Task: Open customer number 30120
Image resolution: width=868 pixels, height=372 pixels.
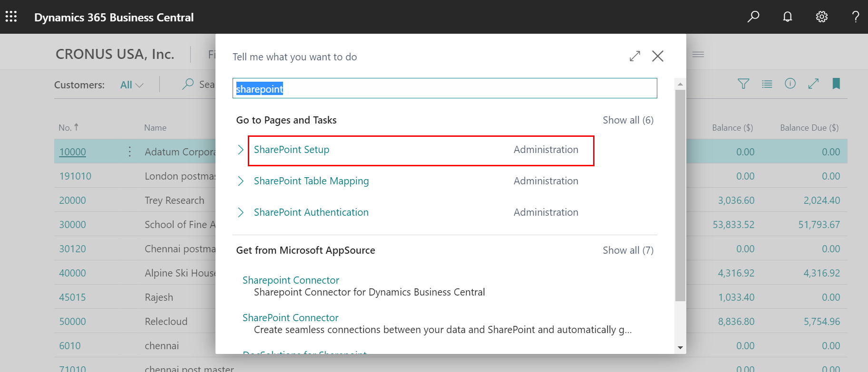Action: click(72, 249)
